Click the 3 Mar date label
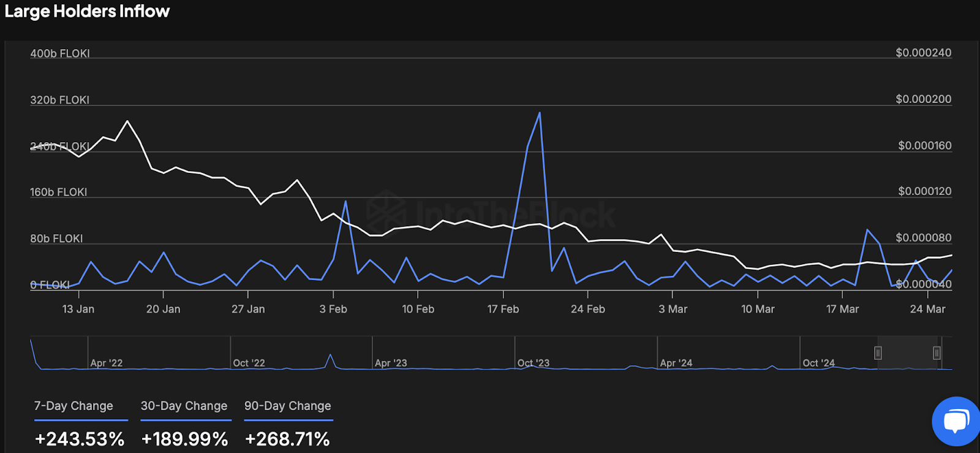Viewport: 980px width, 453px height. tap(673, 309)
